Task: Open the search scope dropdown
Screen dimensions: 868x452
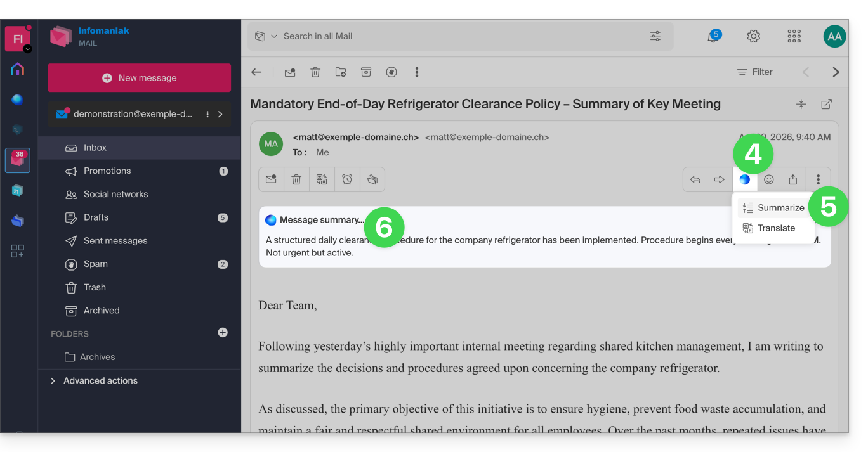Action: (274, 36)
